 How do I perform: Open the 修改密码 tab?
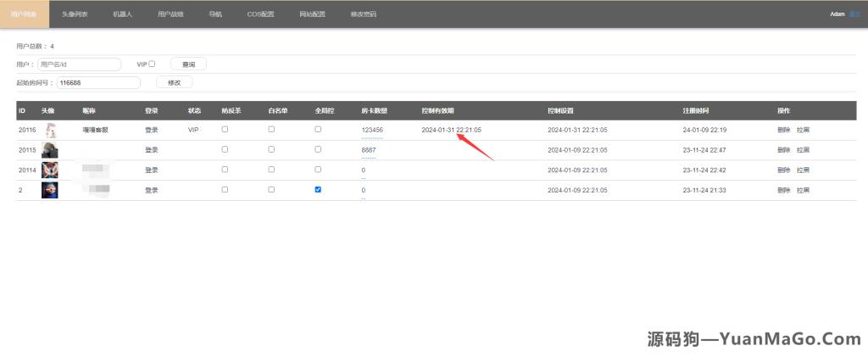tap(364, 14)
